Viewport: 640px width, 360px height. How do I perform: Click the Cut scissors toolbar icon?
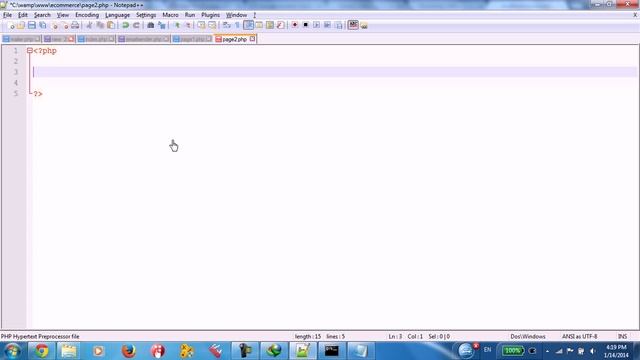point(89,25)
